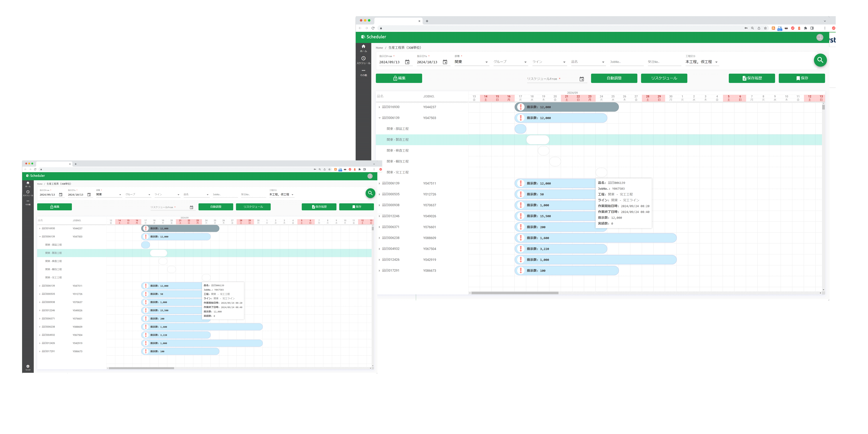868x434 pixels.
Task: Click Y067504 cell in large window
Action: coord(430,249)
